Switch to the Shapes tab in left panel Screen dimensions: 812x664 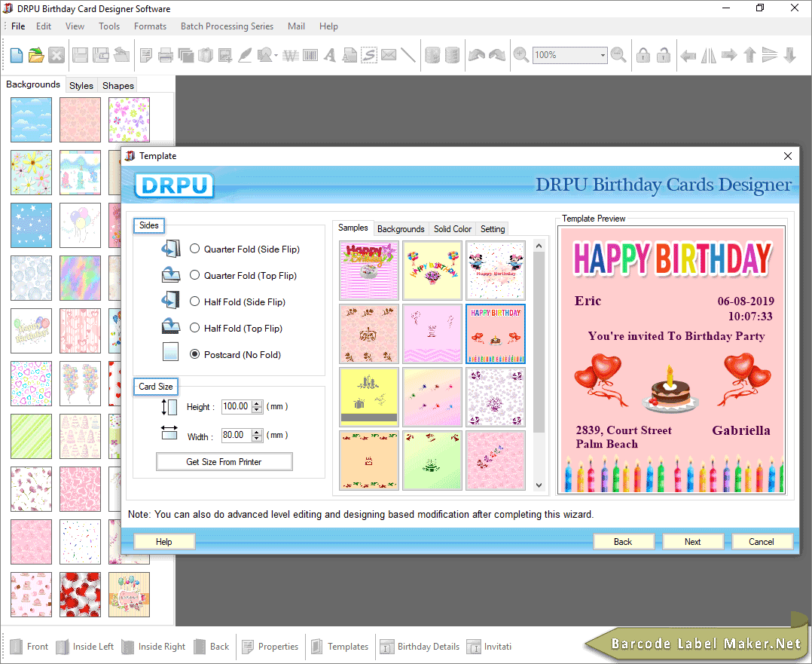(118, 85)
